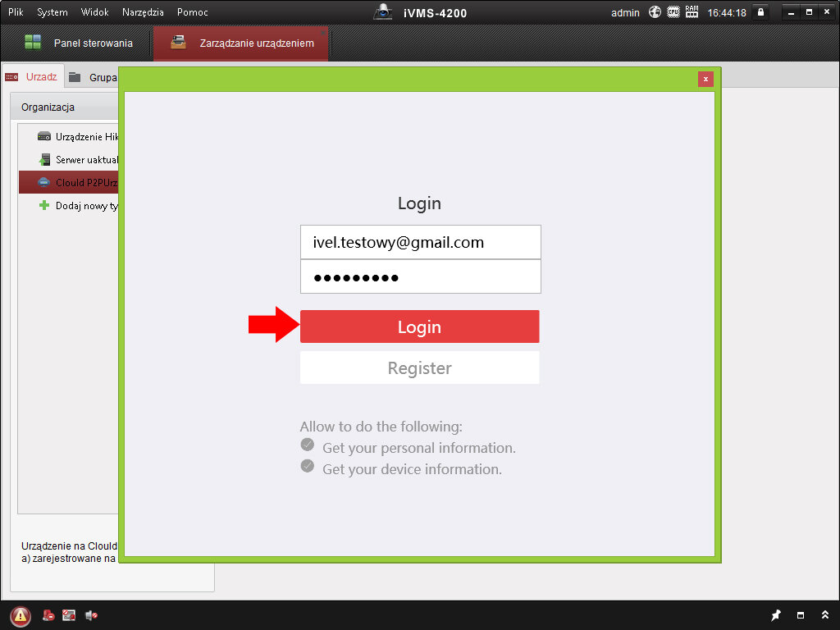Click the password input field

(x=420, y=277)
